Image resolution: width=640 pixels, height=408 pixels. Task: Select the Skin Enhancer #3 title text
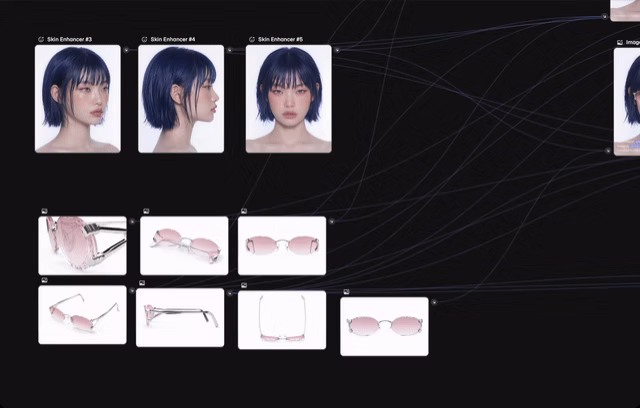[x=69, y=40]
